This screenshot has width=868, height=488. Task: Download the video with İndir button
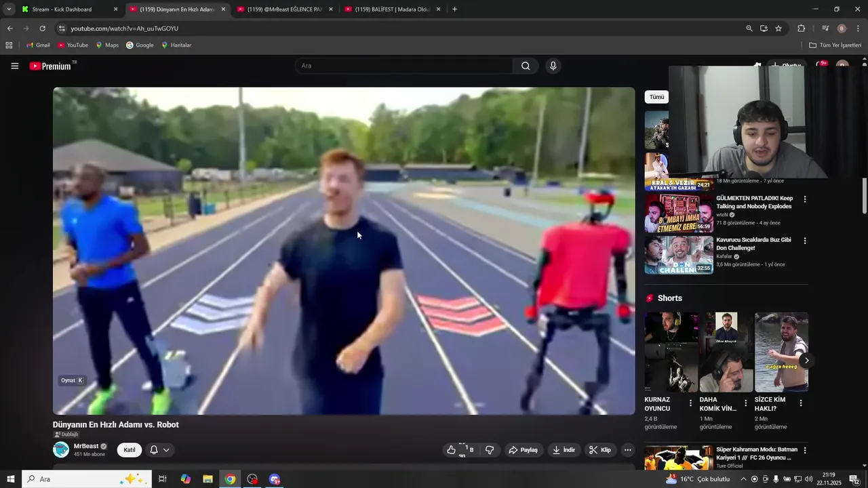(x=564, y=450)
